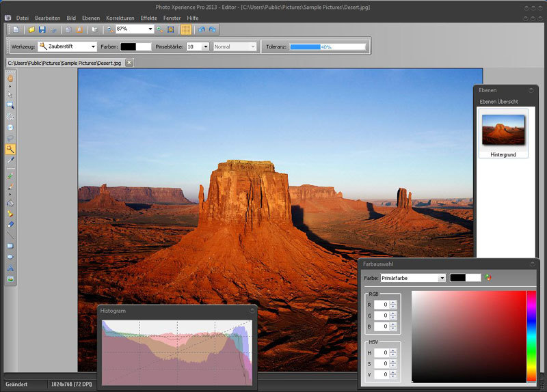Select the Hand pan tool
The height and width of the screenshot is (392, 547).
[10, 79]
